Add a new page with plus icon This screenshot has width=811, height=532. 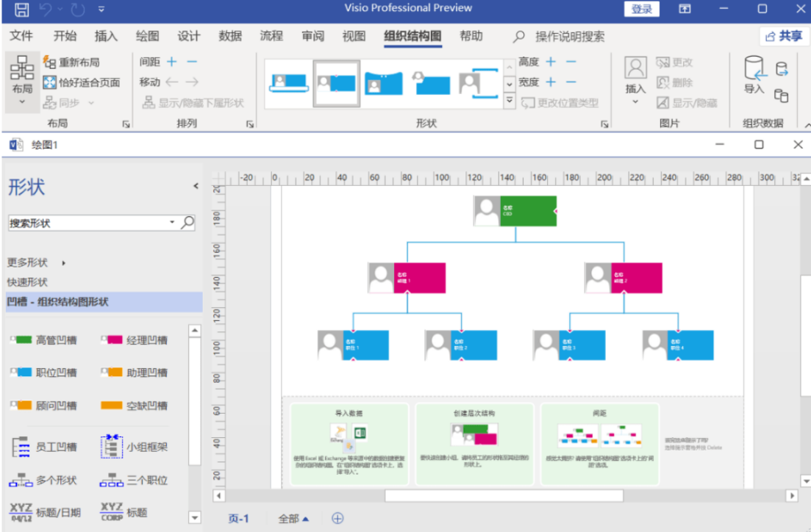point(337,518)
